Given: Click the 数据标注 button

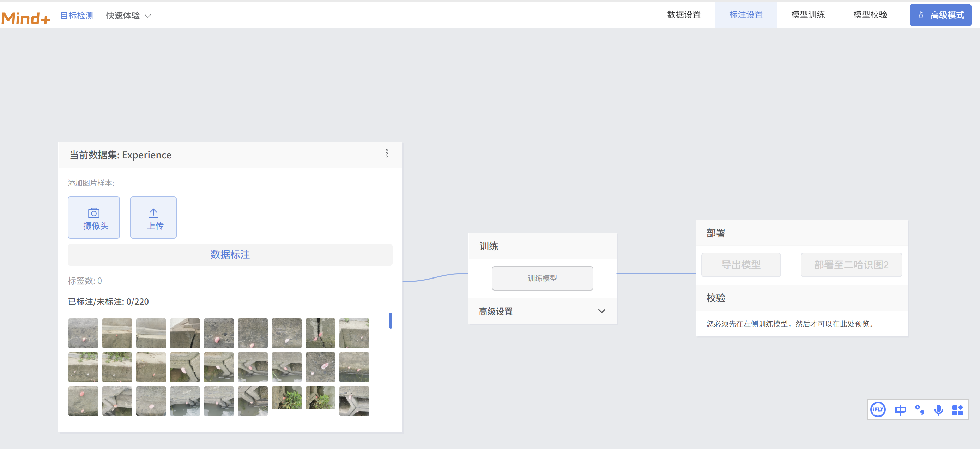Looking at the screenshot, I should [230, 255].
